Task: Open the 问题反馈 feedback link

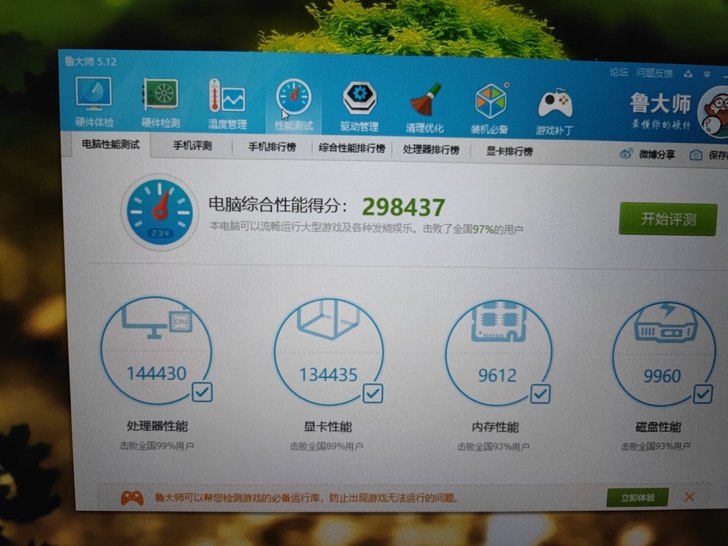Action: coord(655,73)
